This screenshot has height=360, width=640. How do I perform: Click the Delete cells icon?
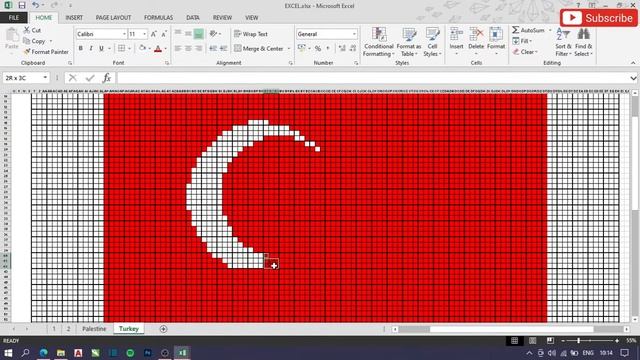(476, 34)
